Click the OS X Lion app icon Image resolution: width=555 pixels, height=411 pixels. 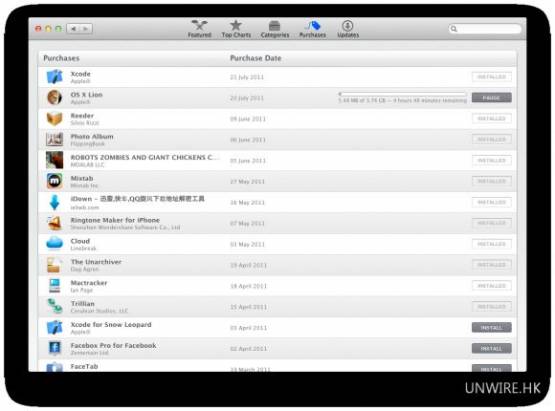point(55,97)
